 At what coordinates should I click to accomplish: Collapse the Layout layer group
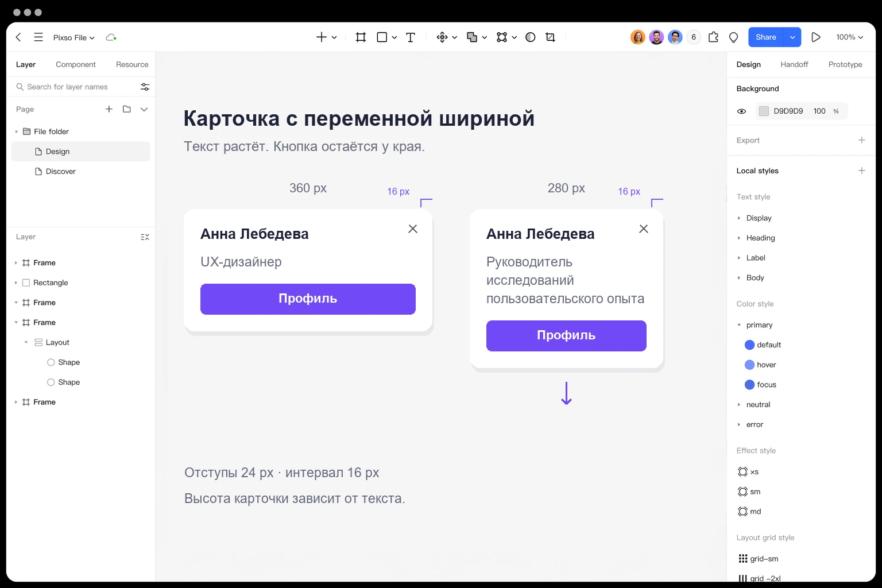(x=26, y=342)
